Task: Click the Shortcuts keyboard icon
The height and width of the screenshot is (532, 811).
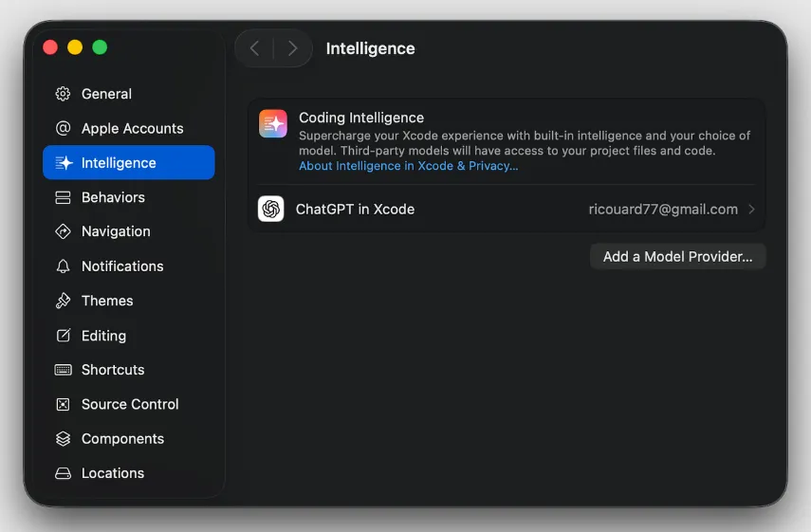Action: click(64, 370)
